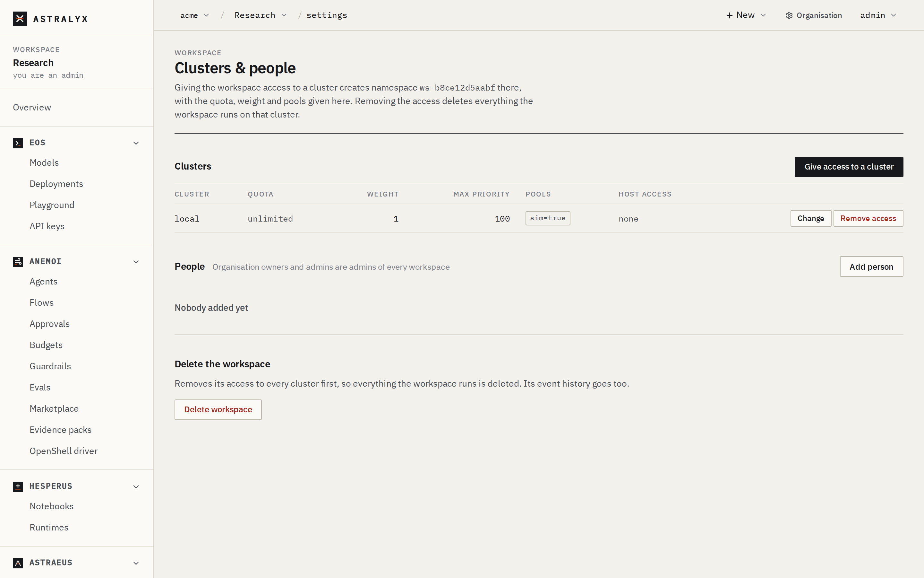This screenshot has width=924, height=578.
Task: Open OpenShell driver page
Action: tap(64, 451)
